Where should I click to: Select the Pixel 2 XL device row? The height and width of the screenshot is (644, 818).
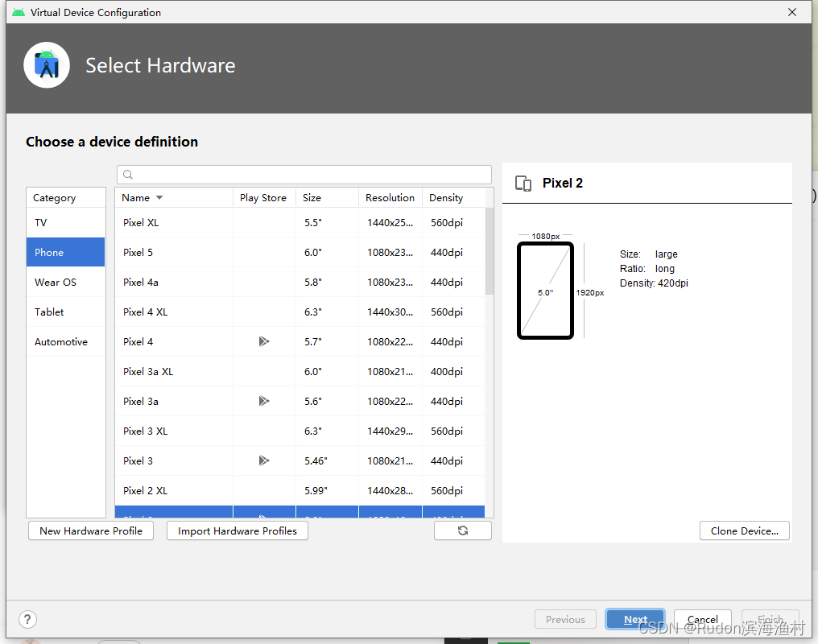coord(300,490)
